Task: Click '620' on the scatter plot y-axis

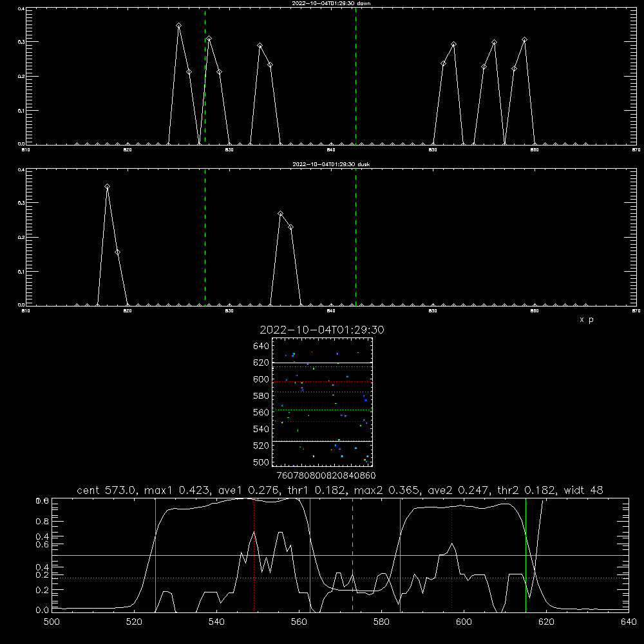Action: [261, 363]
